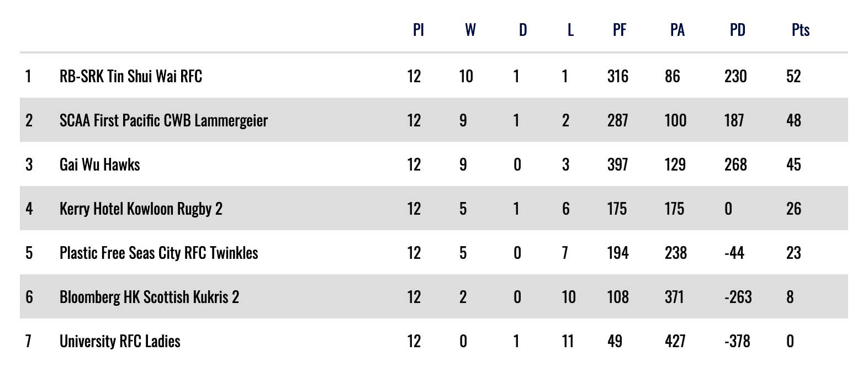Open Kerry Hotel Kowloon Rugby 2
Image resolution: width=868 pixels, height=372 pixels.
pos(141,209)
